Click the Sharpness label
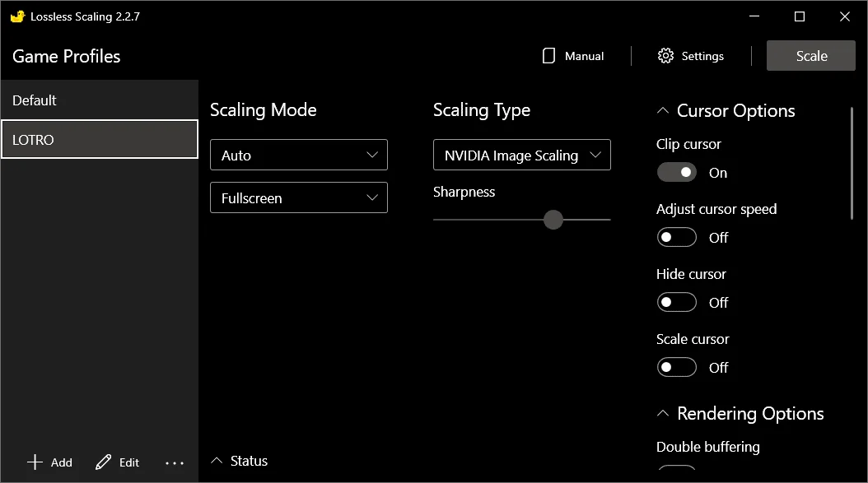Screen dimensions: 868x483 coord(464,192)
